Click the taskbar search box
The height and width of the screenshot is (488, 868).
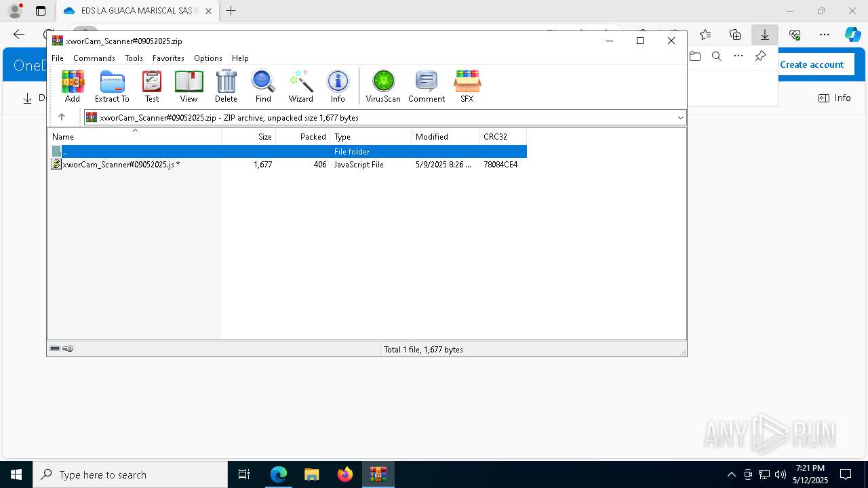tap(130, 474)
